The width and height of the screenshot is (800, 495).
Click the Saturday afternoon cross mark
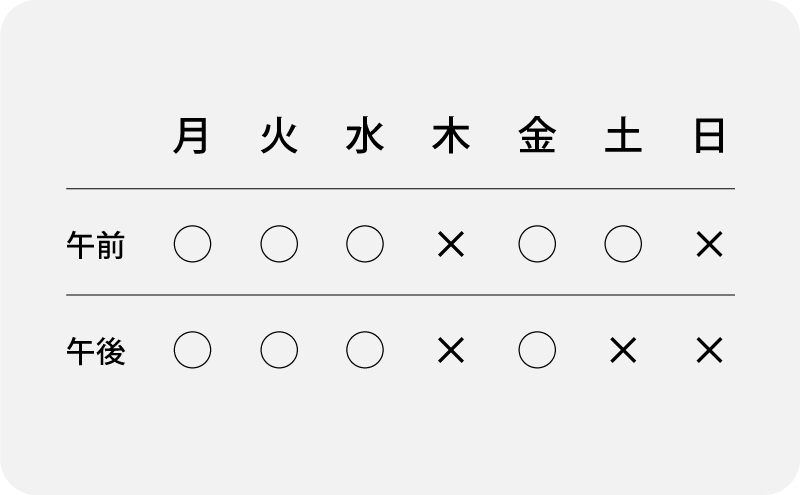(x=623, y=350)
